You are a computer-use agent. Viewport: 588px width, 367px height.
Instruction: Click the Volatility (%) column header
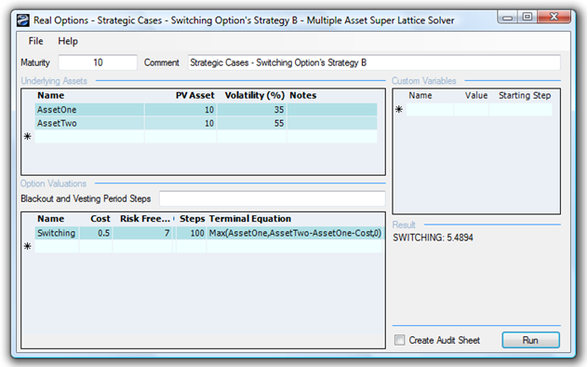[x=255, y=95]
